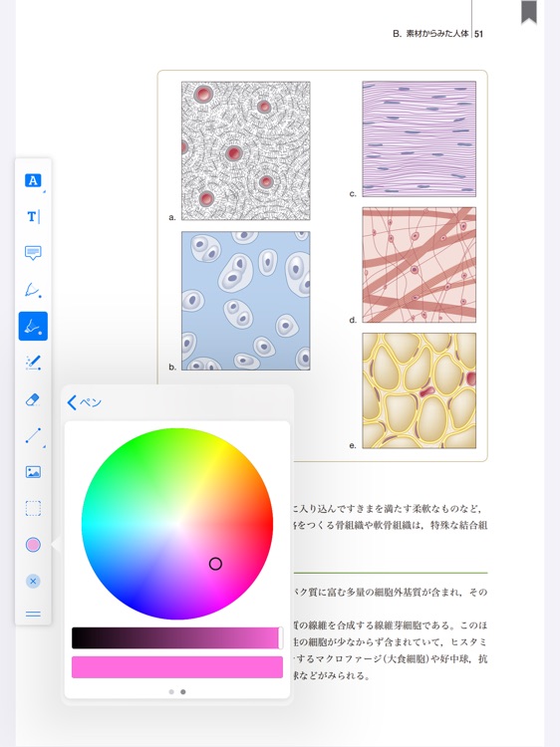
Task: Go back to the ペン pen settings
Action: 85,402
